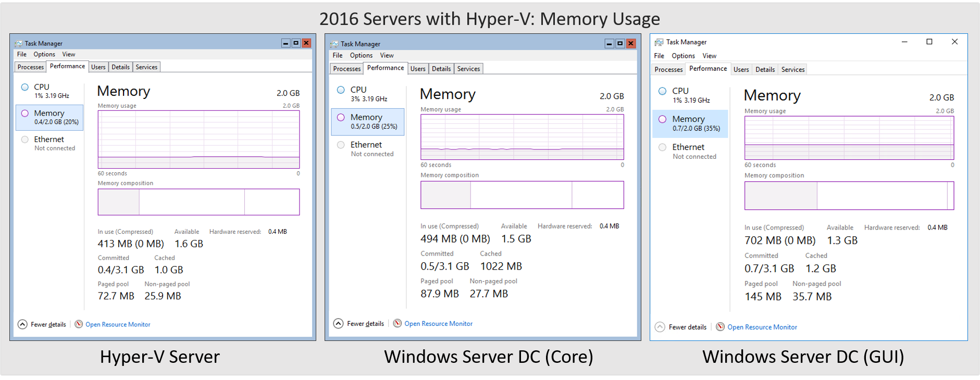Click Task Manager app icon in Hyper-V Server window
Image resolution: width=980 pixels, height=380 pixels.
coord(19,44)
